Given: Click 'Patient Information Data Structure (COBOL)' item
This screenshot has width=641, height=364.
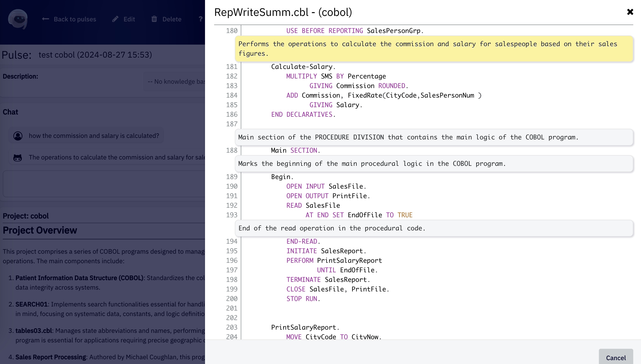Looking at the screenshot, I should [79, 278].
